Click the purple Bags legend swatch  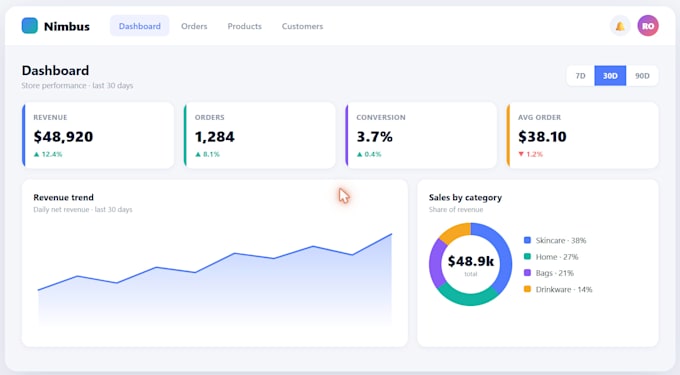click(x=527, y=273)
